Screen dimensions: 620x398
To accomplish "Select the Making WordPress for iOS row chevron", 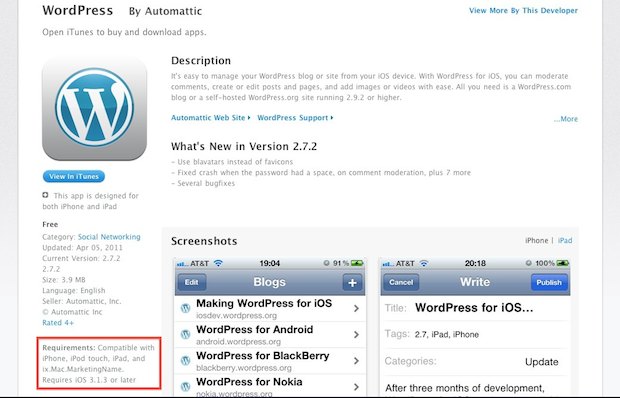I will point(356,308).
